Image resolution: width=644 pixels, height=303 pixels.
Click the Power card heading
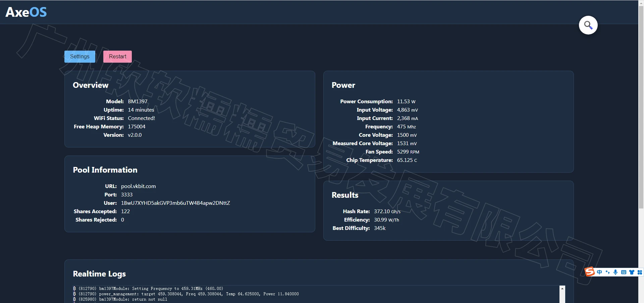point(343,85)
